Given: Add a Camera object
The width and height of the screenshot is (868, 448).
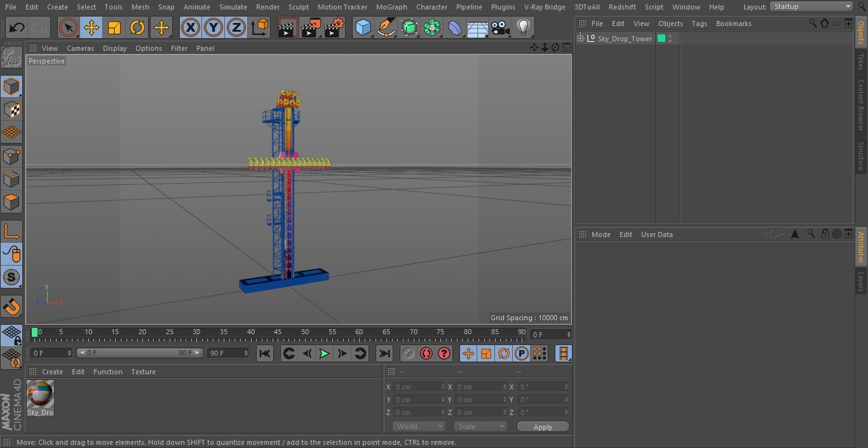Looking at the screenshot, I should pos(501,27).
